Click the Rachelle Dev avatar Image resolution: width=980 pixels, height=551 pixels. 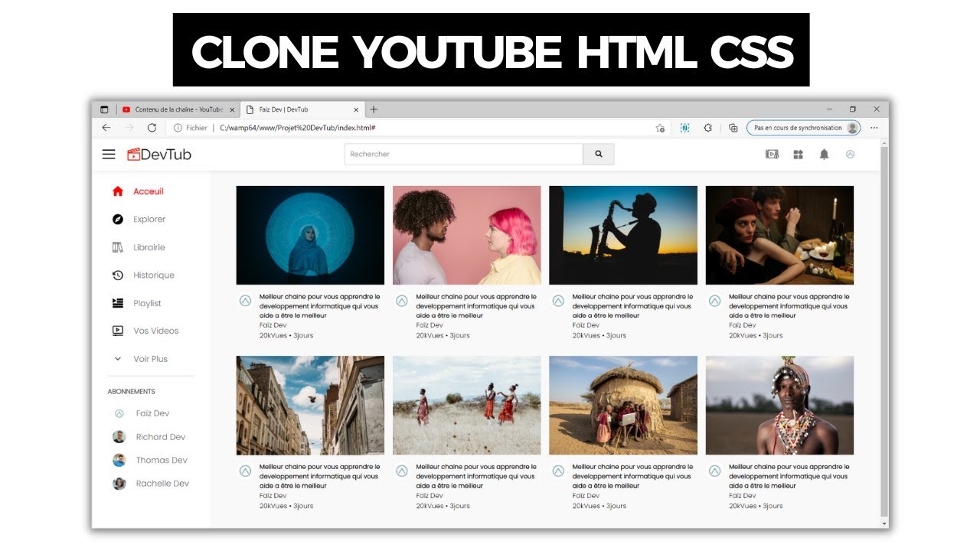click(119, 484)
